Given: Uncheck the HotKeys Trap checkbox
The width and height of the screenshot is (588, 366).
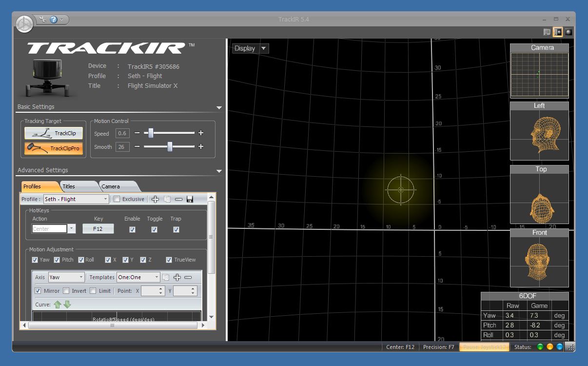Looking at the screenshot, I should (176, 229).
